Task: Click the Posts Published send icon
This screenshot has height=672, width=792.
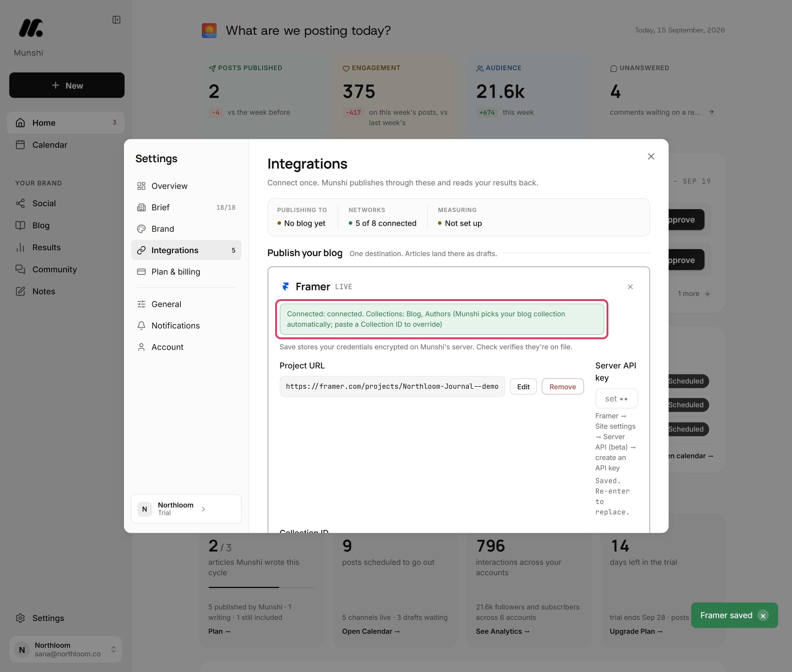Action: point(212,68)
